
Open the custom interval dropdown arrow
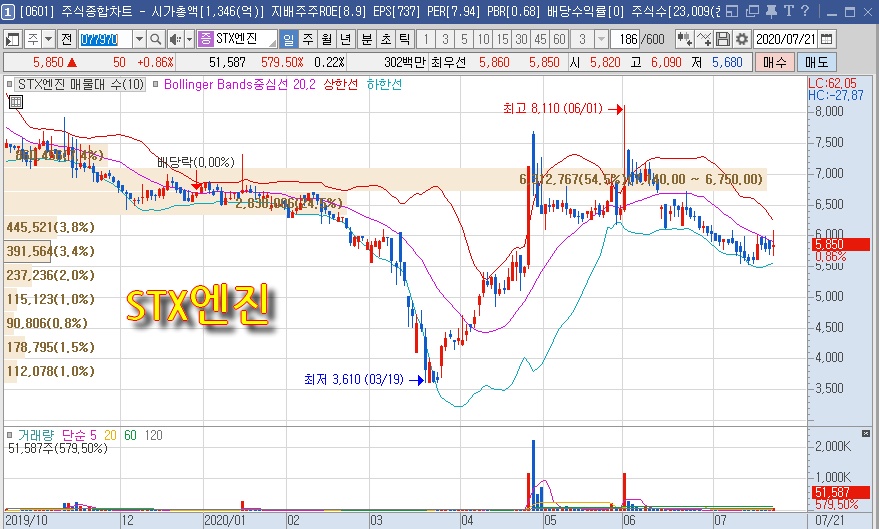tap(602, 39)
